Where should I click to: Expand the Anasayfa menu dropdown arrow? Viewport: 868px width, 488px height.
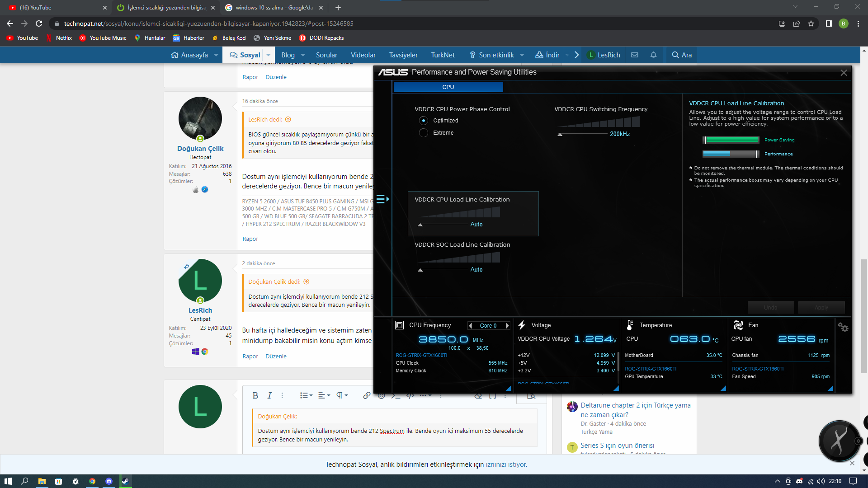pyautogui.click(x=216, y=55)
